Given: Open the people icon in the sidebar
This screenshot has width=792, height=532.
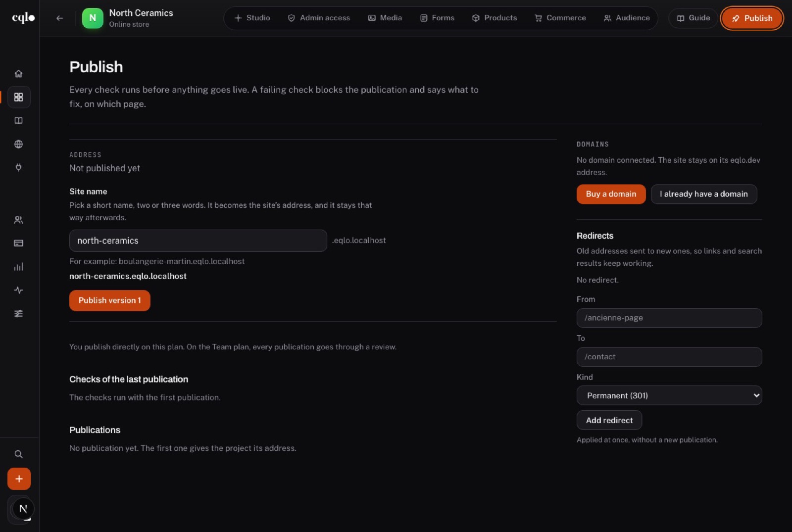Looking at the screenshot, I should pyautogui.click(x=19, y=220).
